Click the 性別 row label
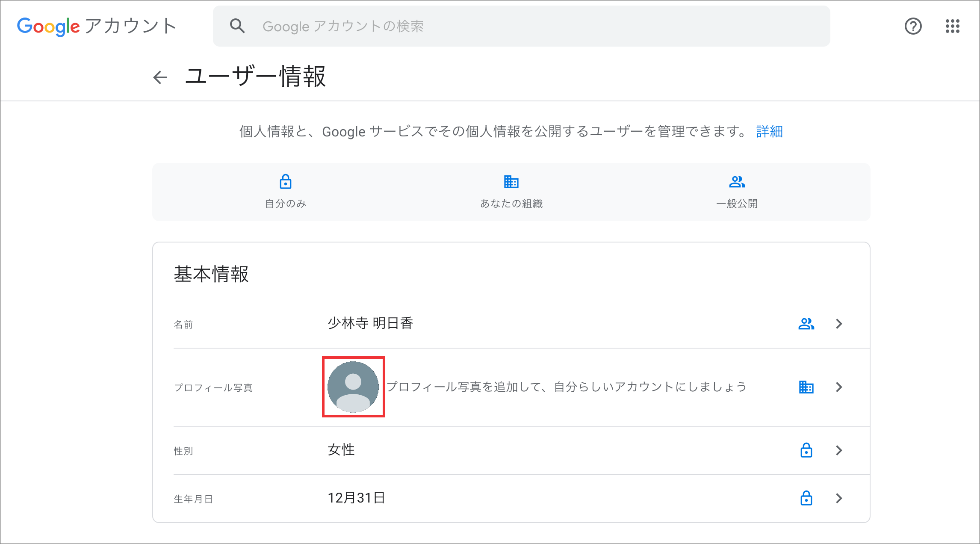The height and width of the screenshot is (544, 980). (x=183, y=451)
